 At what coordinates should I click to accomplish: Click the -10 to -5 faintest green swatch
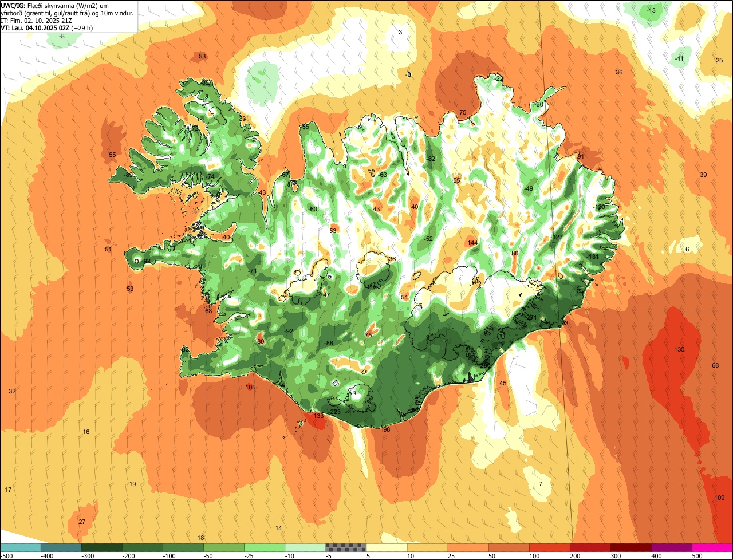(305, 547)
